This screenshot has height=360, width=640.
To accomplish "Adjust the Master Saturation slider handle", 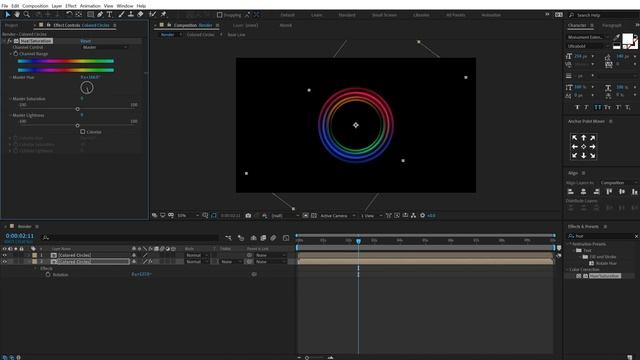I will (x=78, y=109).
